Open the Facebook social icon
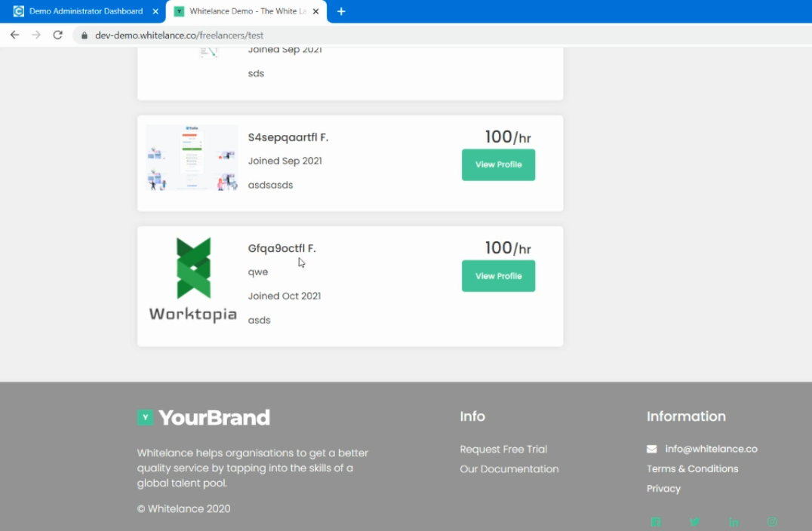This screenshot has width=812, height=531. [x=656, y=522]
